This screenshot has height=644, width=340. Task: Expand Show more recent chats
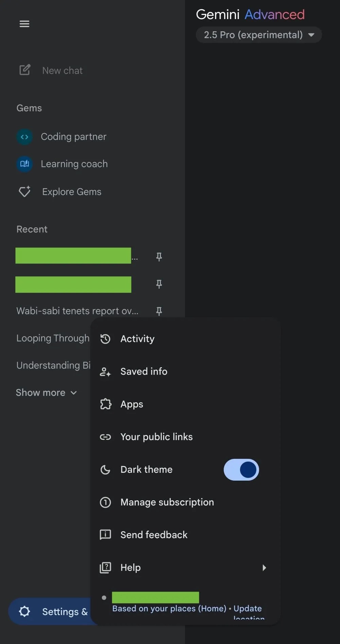(46, 392)
